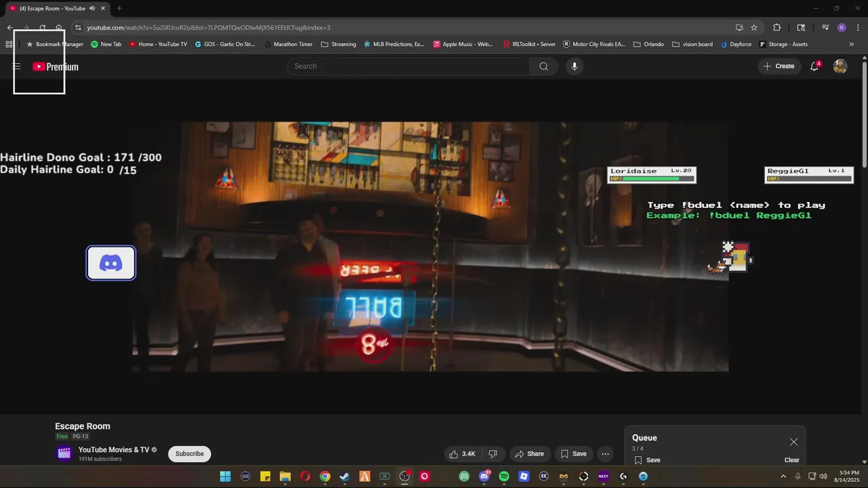Reload the current page
Viewport: 868px width, 488px height.
coord(42,28)
